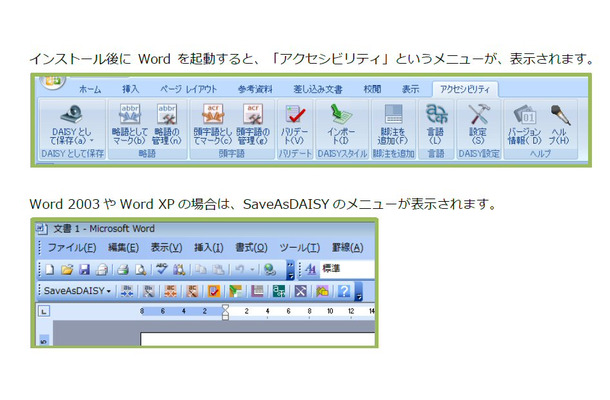Click add footnote icon in SaveAsDAISY toolbar
The height and width of the screenshot is (400, 610).
pyautogui.click(x=257, y=291)
